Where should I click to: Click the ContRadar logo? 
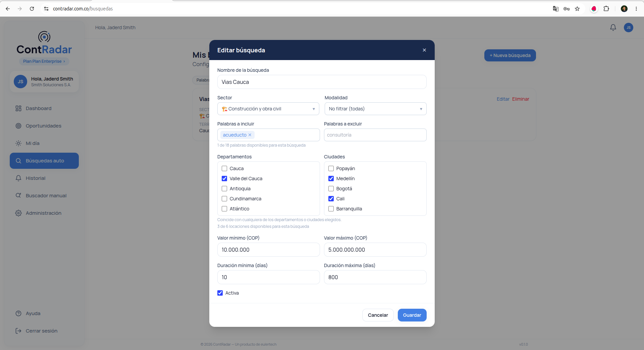pyautogui.click(x=44, y=43)
